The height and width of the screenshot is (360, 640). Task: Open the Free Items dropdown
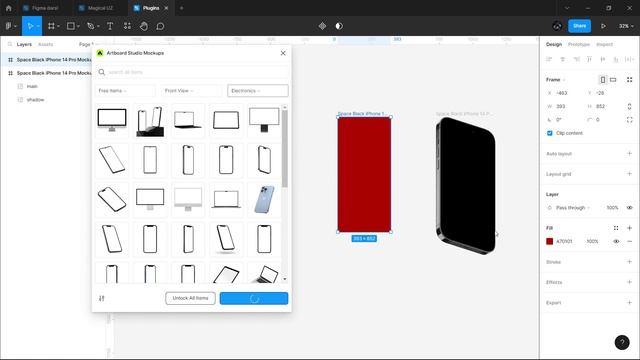tap(125, 91)
